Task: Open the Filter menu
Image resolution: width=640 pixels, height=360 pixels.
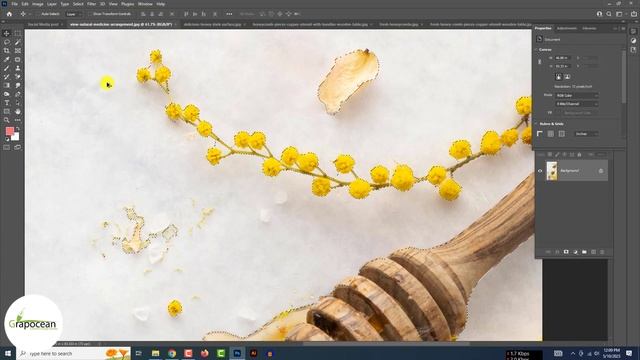Action: click(91, 4)
